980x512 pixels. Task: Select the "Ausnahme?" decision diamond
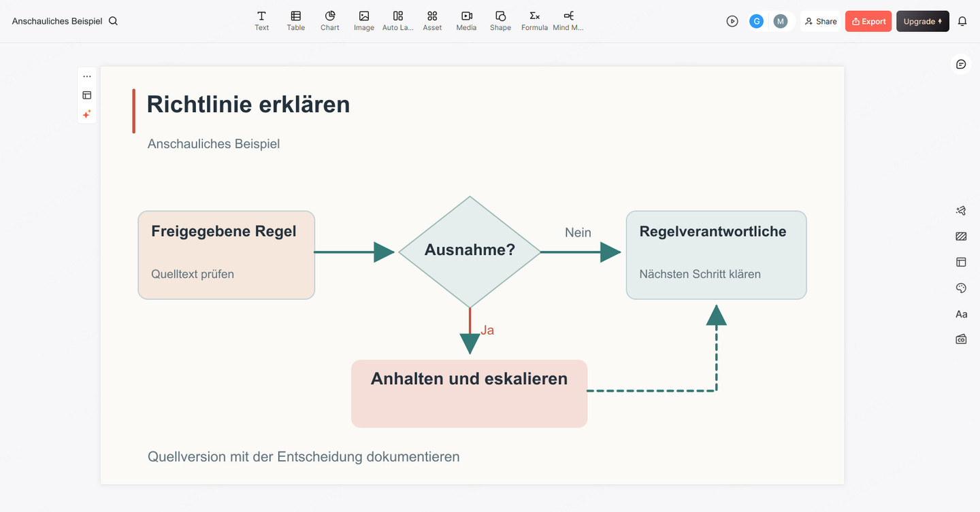point(470,252)
